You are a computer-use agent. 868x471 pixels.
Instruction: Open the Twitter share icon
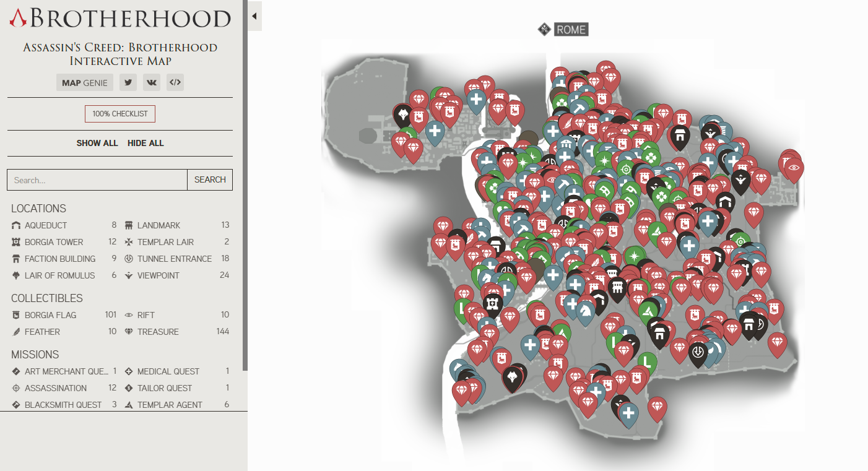[128, 83]
